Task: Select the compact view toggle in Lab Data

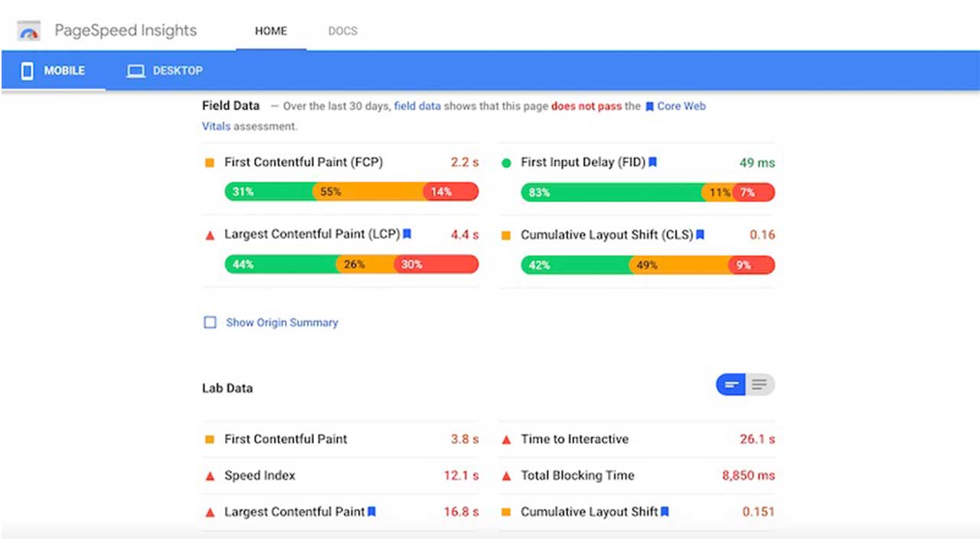Action: (x=731, y=385)
